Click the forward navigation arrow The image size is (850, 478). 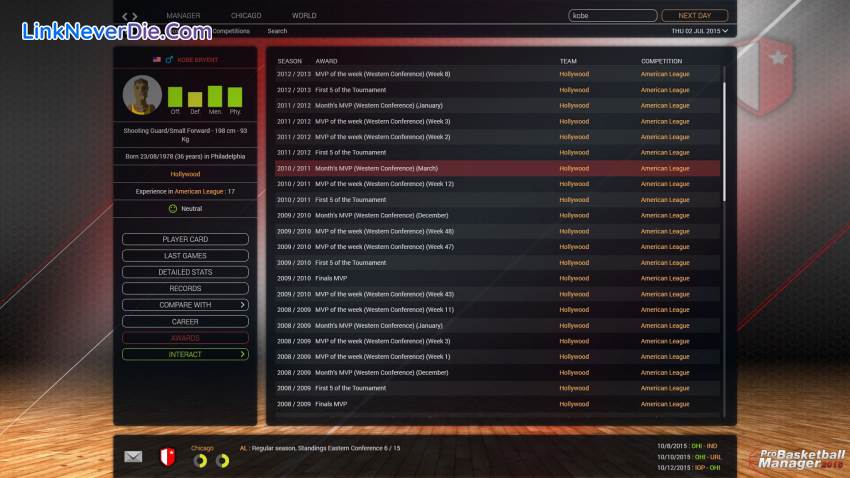coord(135,16)
